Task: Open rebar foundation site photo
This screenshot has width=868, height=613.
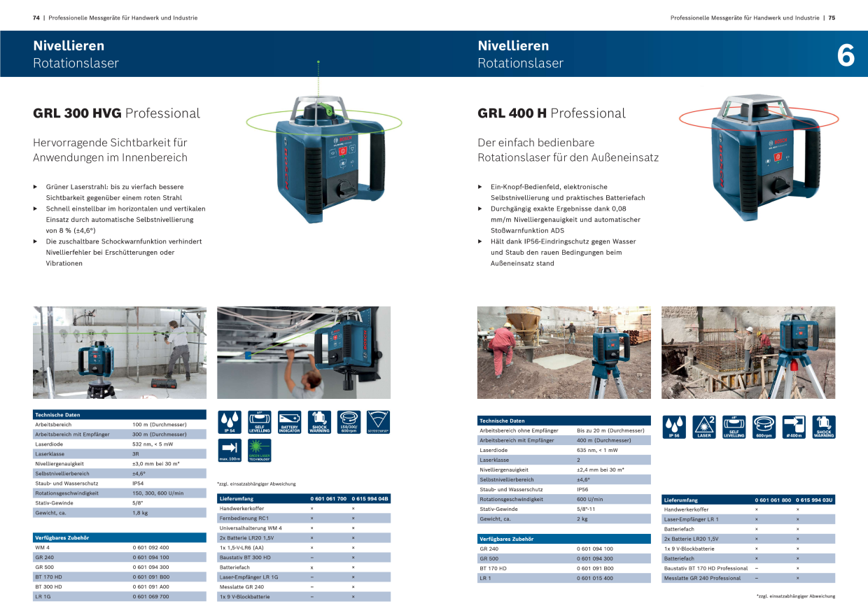Action: click(x=748, y=352)
